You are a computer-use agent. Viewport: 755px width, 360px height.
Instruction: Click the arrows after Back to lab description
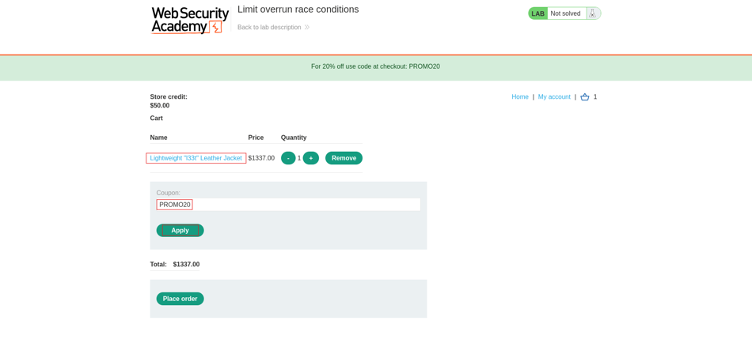click(307, 27)
